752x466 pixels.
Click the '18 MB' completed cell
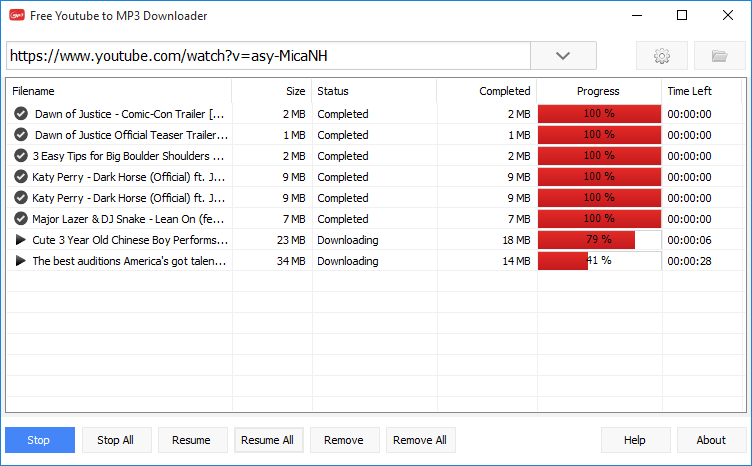point(517,240)
